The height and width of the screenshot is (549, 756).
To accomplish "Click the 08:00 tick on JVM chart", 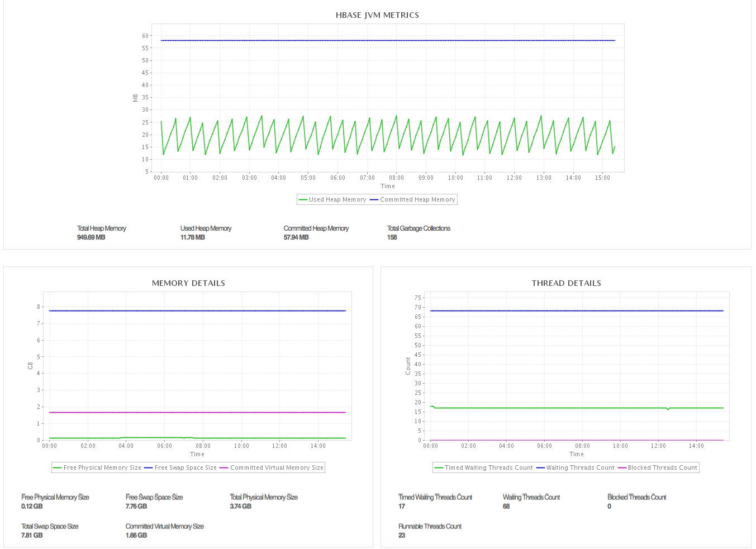I will (x=397, y=178).
